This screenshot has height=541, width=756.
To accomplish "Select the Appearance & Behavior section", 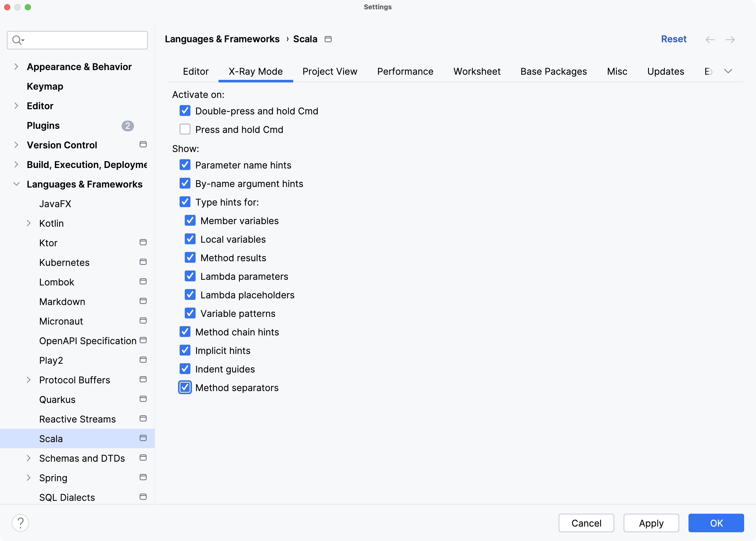I will [79, 67].
